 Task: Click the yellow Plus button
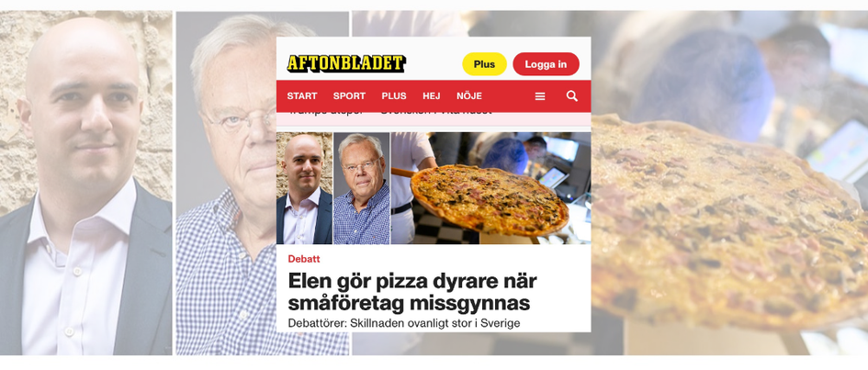tap(484, 64)
